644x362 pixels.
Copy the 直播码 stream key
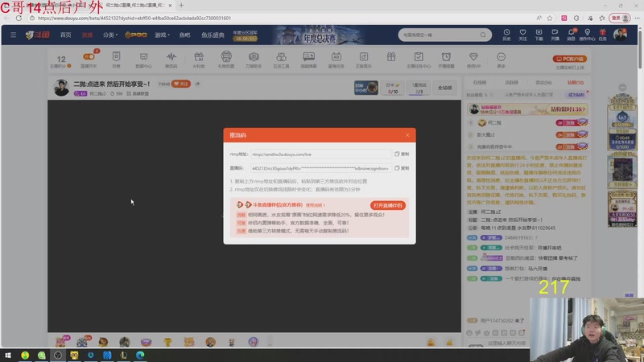tap(402, 168)
